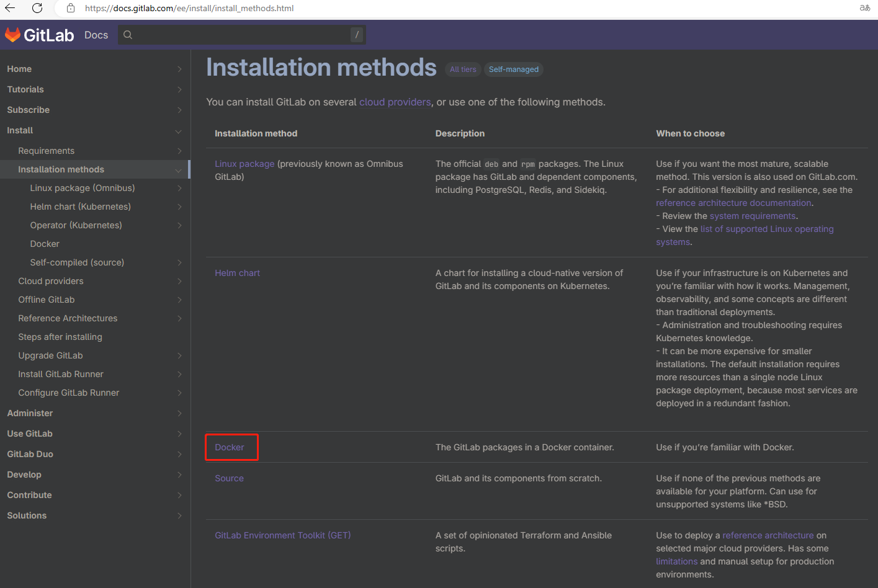Collapse the Installation methods chevron
This screenshot has width=878, height=588.
(179, 170)
